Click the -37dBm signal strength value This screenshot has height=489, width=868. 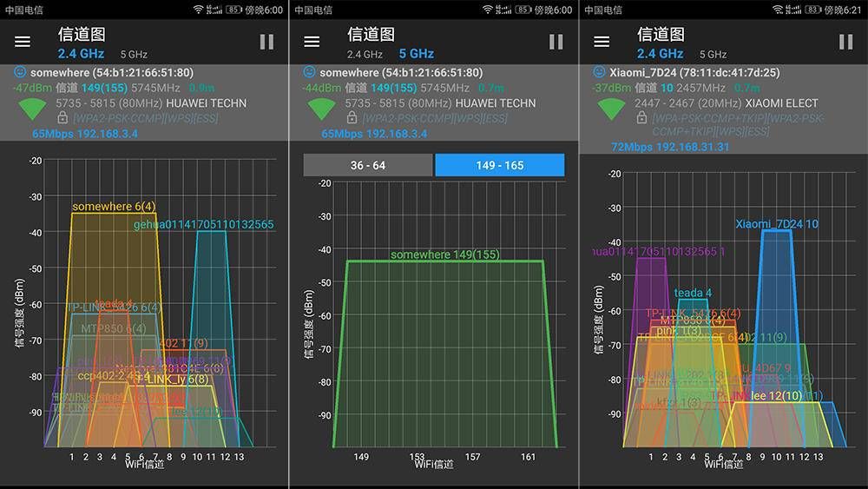(612, 88)
